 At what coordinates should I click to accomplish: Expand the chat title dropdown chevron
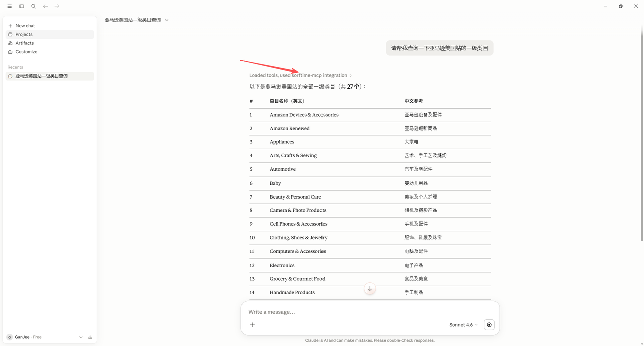tap(166, 20)
